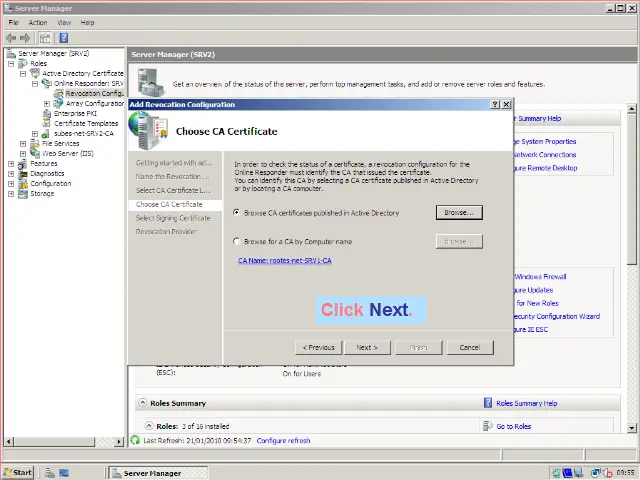
Task: Expand the Configuration tree node
Action: click(11, 183)
